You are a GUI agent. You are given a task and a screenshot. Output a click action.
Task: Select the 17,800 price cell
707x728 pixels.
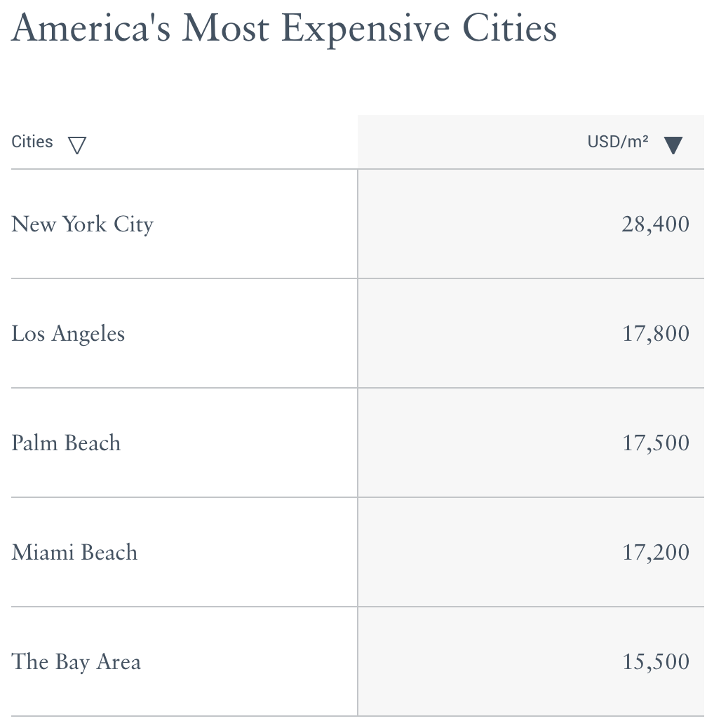tap(656, 334)
